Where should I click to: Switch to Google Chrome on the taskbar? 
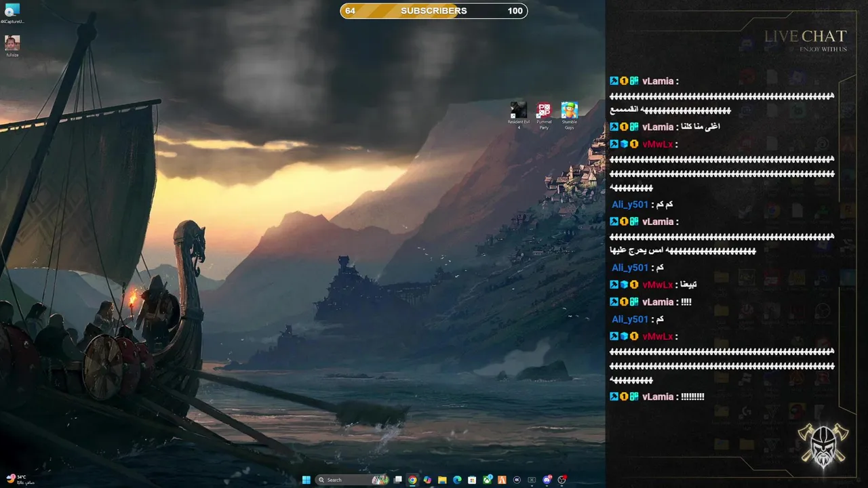pyautogui.click(x=412, y=480)
